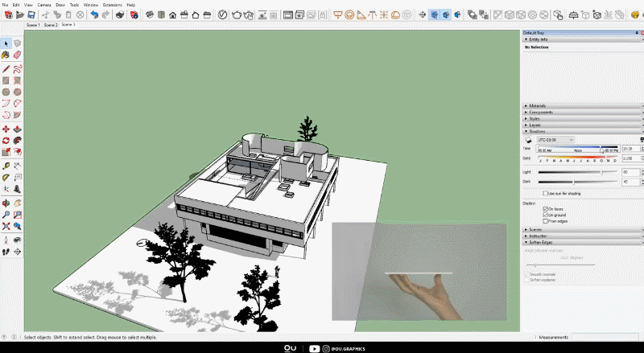Image resolution: width=644 pixels, height=353 pixels.
Task: Pick the Line pencil tool
Action: click(6, 68)
